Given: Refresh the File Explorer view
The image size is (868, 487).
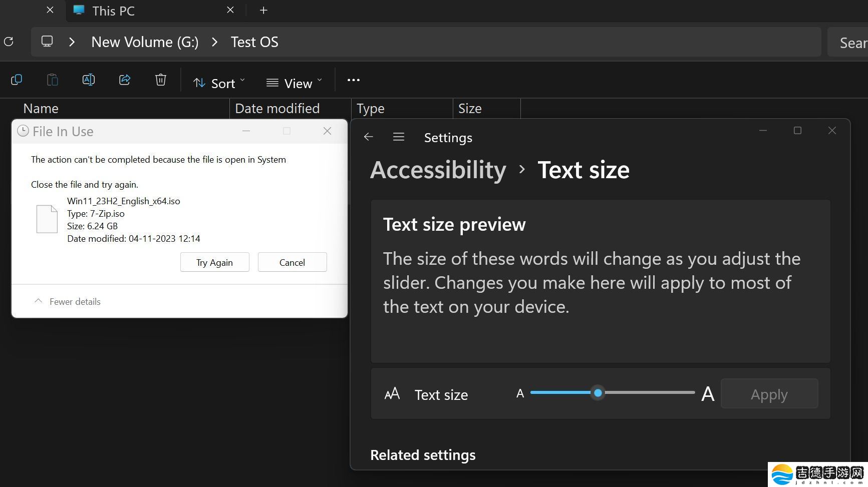Looking at the screenshot, I should pyautogui.click(x=8, y=42).
